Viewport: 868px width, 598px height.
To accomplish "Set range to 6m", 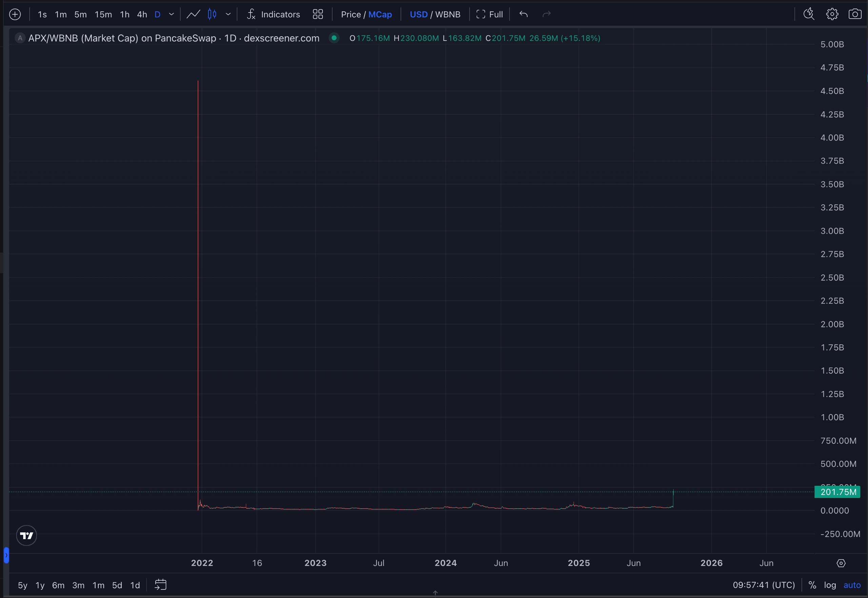I will [x=58, y=585].
